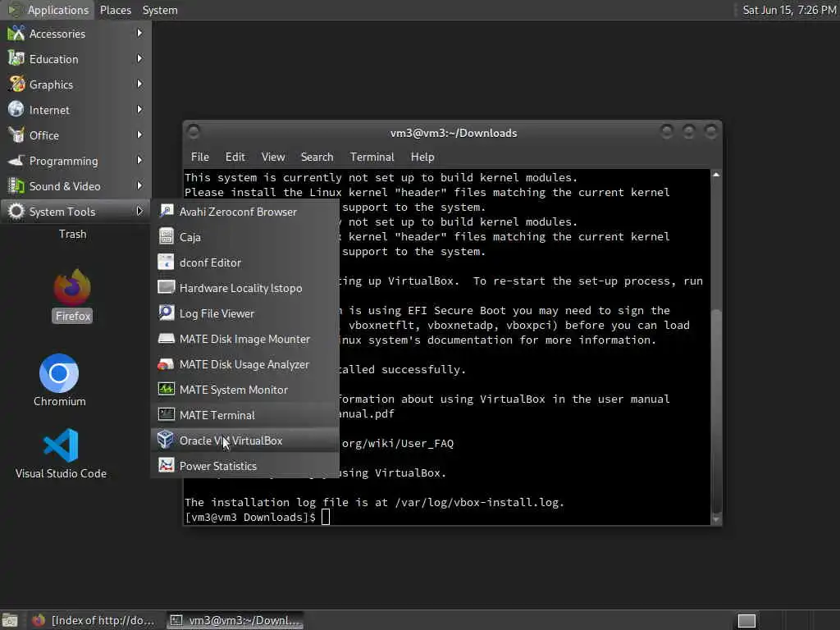Open terminal Help menu
Screen dimensions: 840x630
tap(422, 157)
